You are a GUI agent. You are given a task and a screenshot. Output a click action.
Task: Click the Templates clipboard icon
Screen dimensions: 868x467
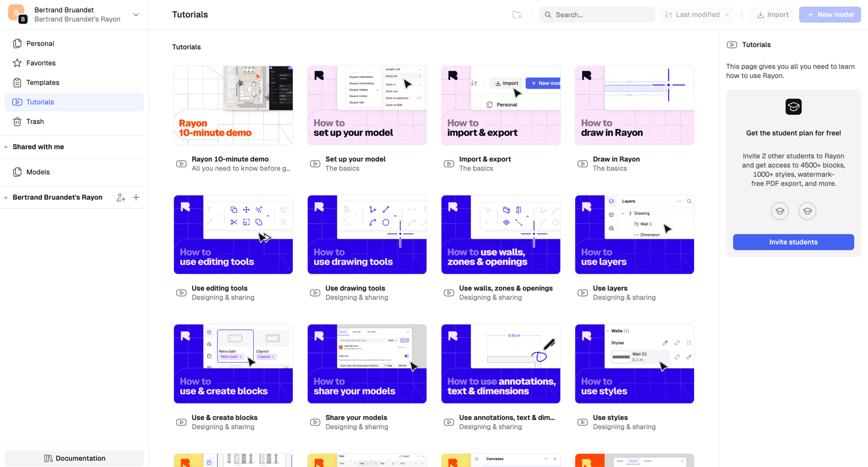(17, 83)
